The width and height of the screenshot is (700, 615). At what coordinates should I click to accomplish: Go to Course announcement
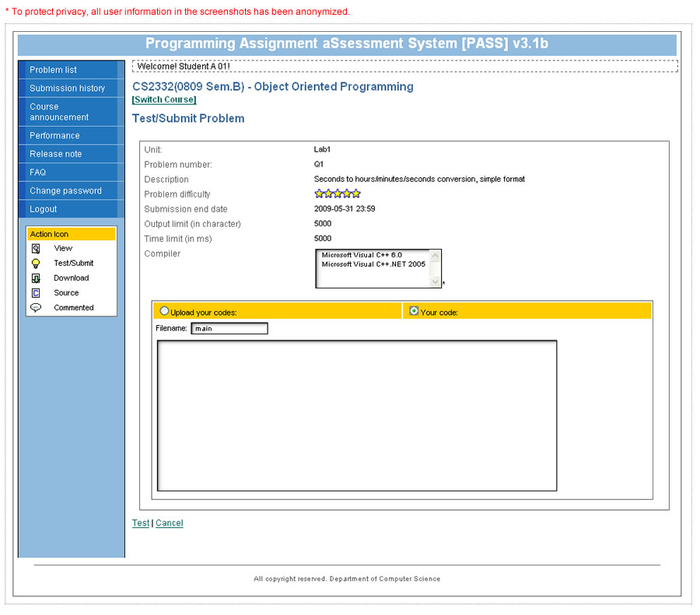coord(59,112)
